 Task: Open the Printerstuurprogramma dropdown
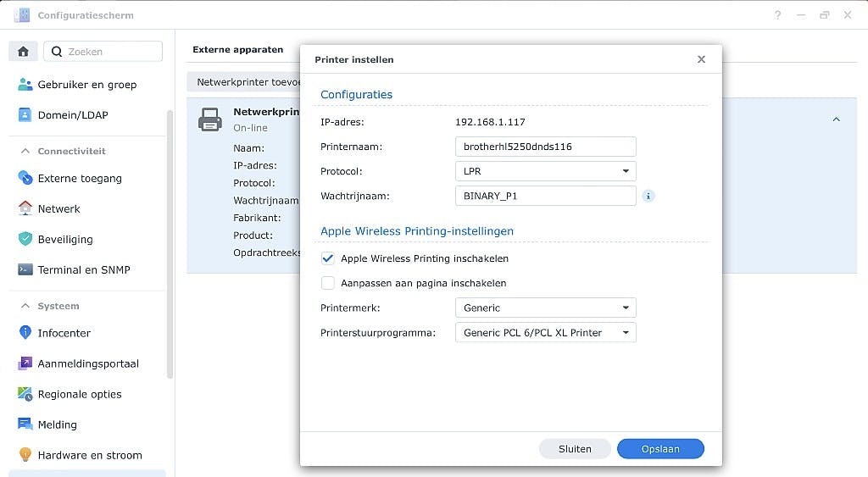pos(545,333)
